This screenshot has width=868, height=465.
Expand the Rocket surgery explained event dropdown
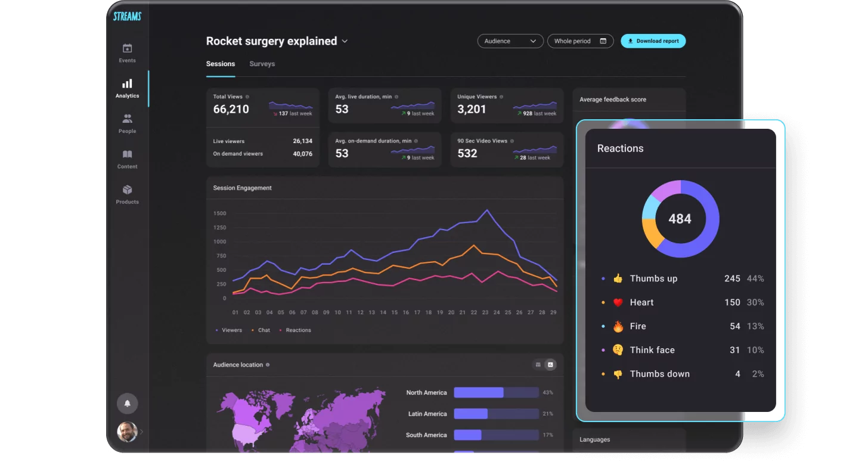pos(344,41)
